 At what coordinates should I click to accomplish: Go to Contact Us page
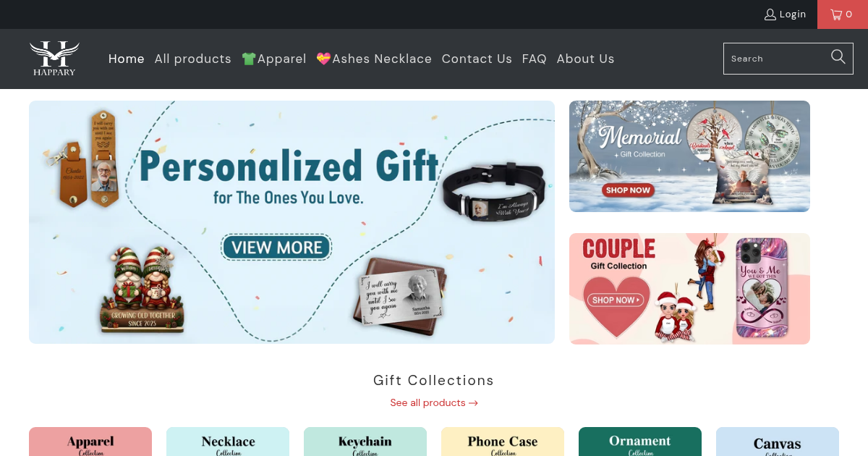click(477, 59)
